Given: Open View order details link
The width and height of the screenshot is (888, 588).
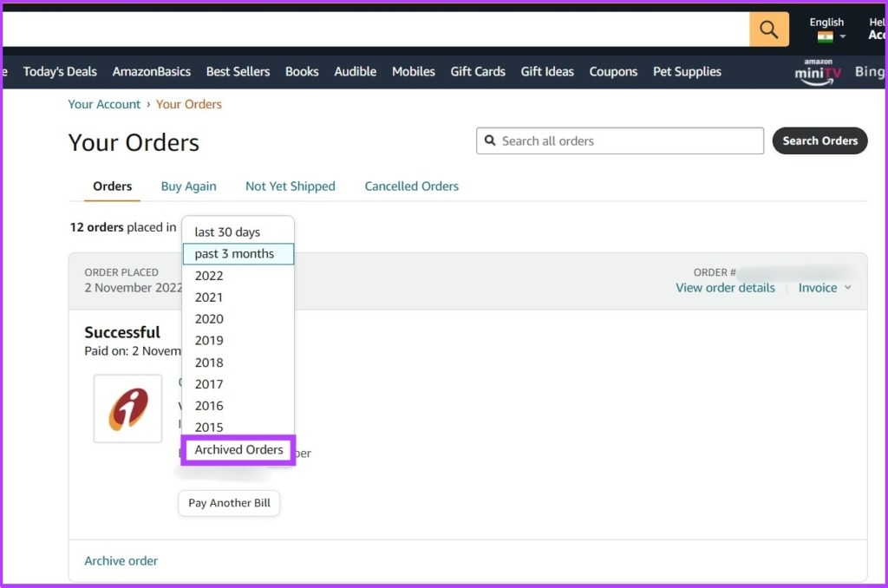Looking at the screenshot, I should pos(725,288).
